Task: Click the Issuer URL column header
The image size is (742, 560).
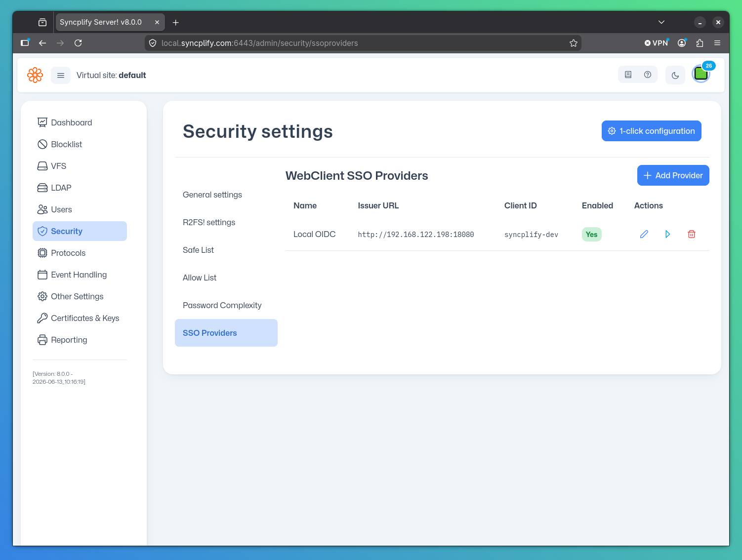Action: click(378, 205)
